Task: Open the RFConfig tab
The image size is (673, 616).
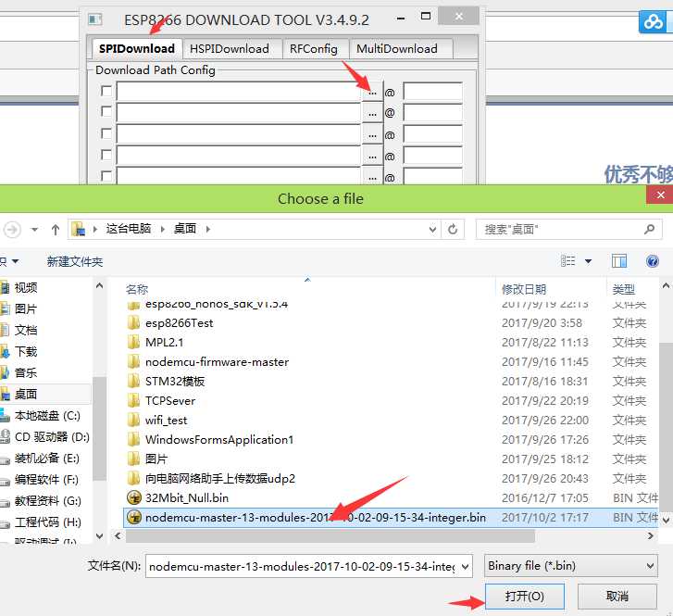Action: point(313,49)
